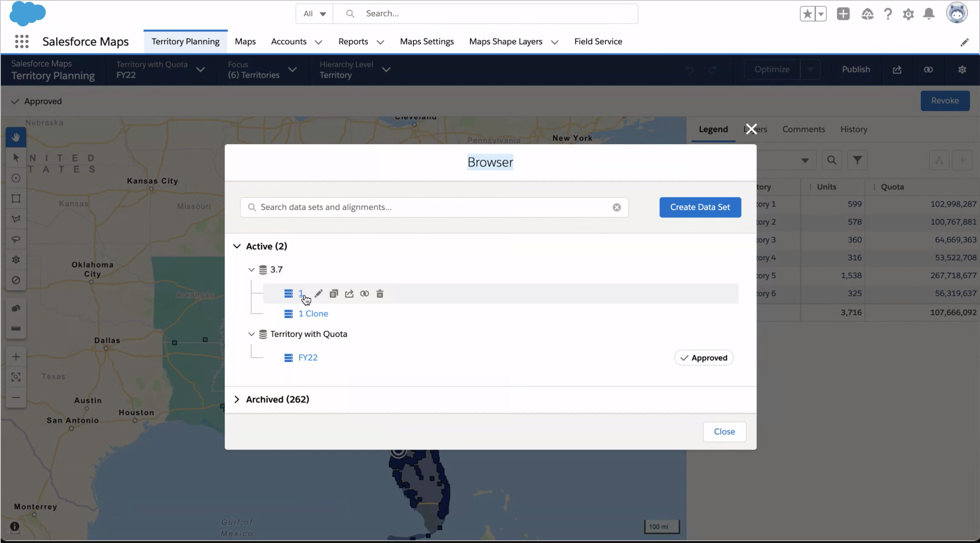Screen dimensions: 980x543
Task: Click the Search data sets and alignments field
Action: (x=434, y=207)
